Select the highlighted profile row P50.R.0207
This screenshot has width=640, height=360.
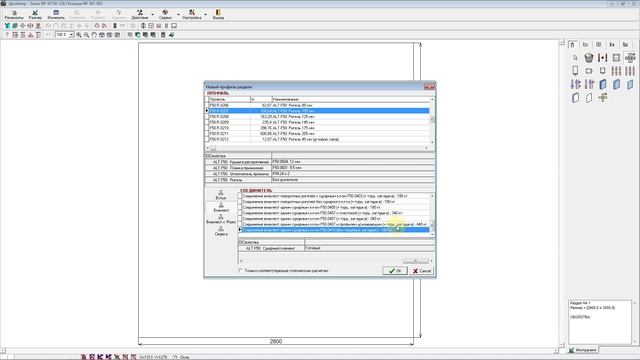(x=319, y=111)
